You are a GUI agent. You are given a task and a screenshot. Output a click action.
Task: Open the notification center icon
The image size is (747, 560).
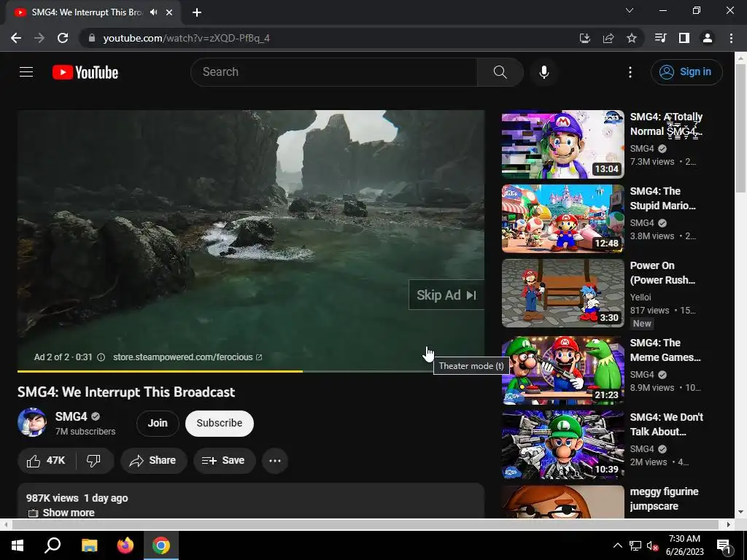724,545
